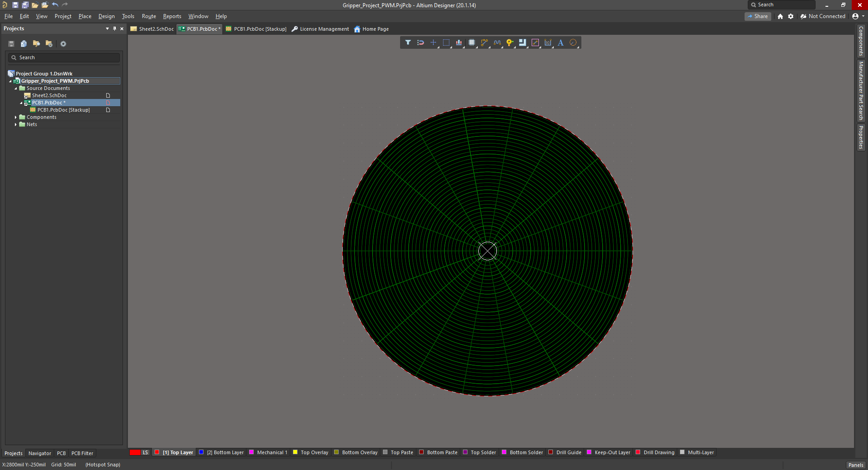Select Project Group 1.DsnWrk entry
Viewport: 868px width, 470px height.
(44, 74)
